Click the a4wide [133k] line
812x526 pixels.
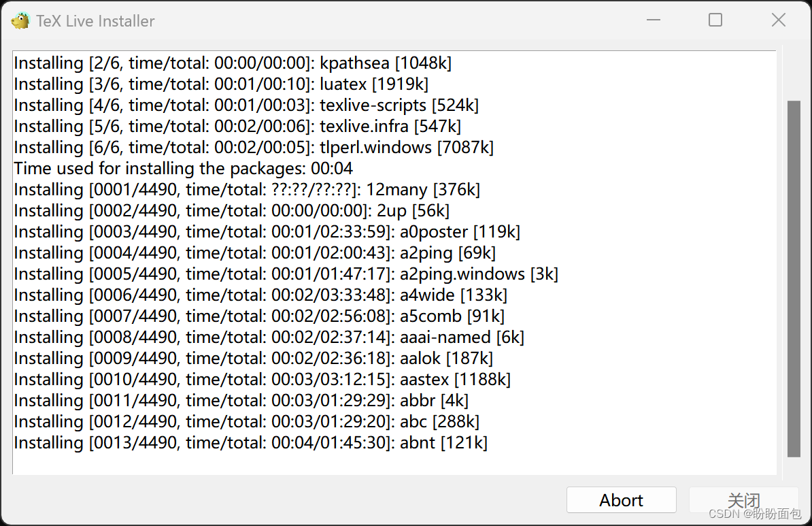pyautogui.click(x=260, y=295)
